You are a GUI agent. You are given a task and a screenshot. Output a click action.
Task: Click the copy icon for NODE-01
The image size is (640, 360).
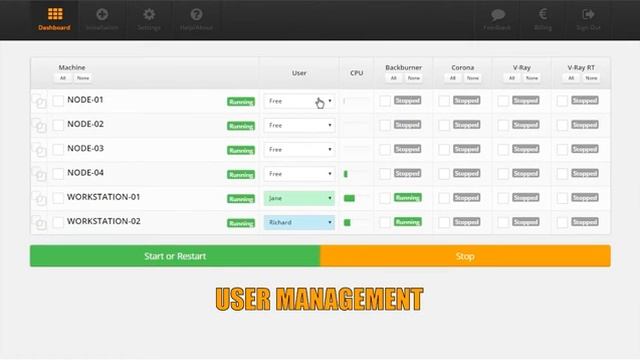tap(40, 101)
